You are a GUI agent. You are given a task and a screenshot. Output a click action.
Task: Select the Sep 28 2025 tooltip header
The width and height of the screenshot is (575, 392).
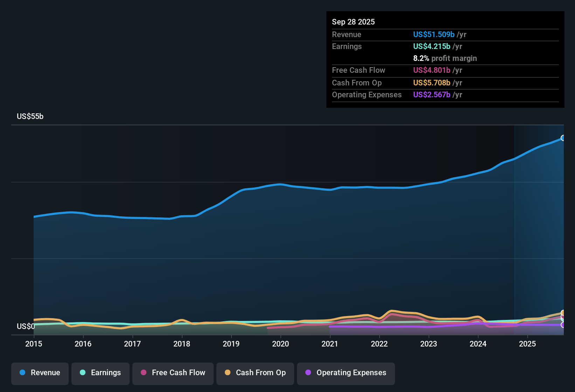[x=353, y=22]
